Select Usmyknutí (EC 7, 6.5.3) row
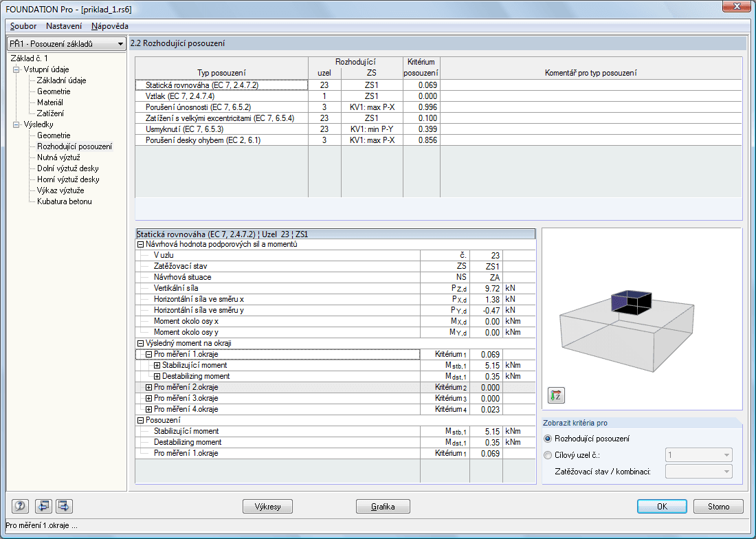This screenshot has height=539, width=756. (438, 129)
